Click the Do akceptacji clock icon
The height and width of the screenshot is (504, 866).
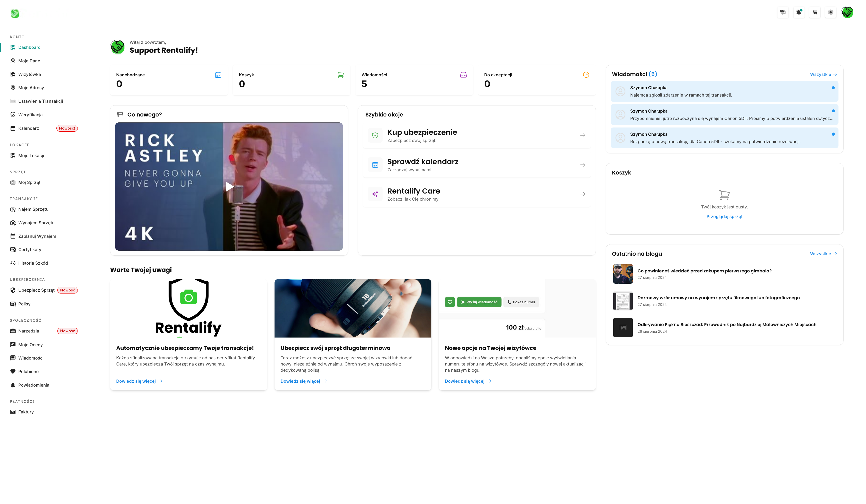pyautogui.click(x=586, y=75)
